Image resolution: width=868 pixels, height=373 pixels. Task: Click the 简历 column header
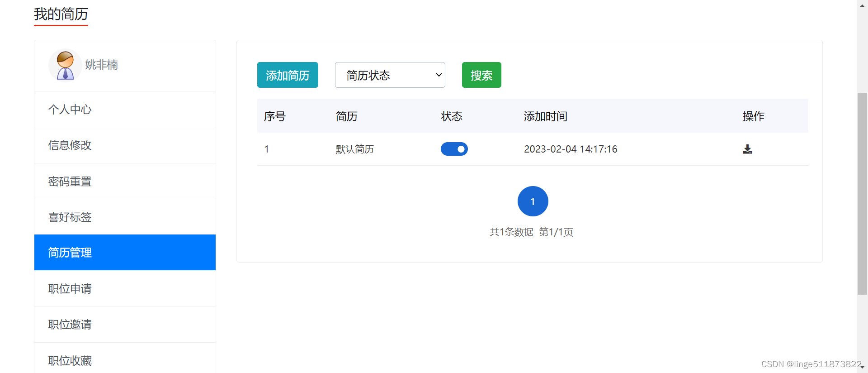347,116
